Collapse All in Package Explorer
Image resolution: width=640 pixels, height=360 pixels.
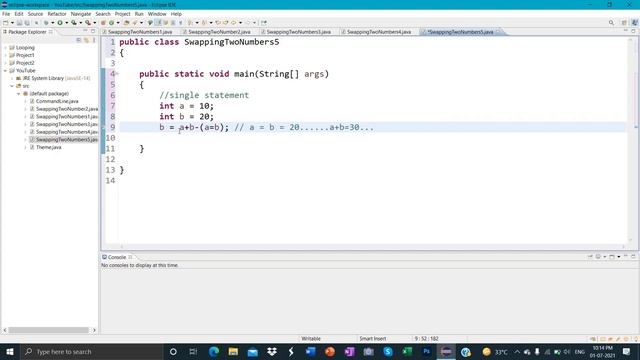[78, 40]
